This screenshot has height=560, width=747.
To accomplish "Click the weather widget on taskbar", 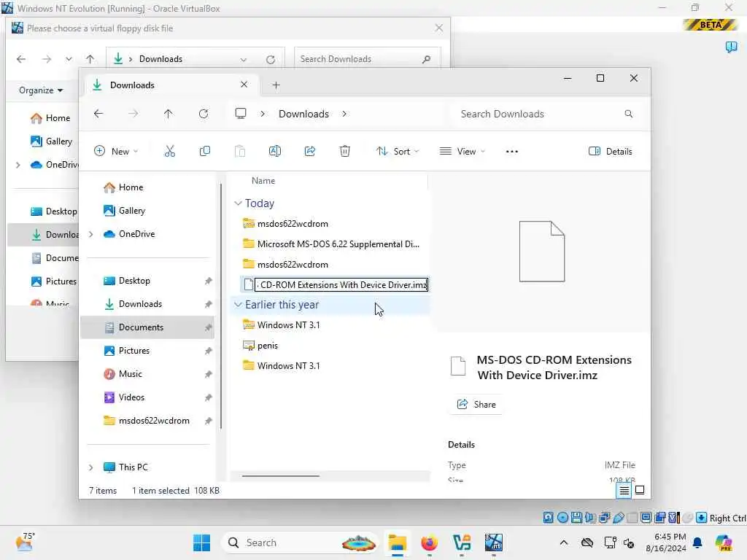I will click(x=24, y=542).
